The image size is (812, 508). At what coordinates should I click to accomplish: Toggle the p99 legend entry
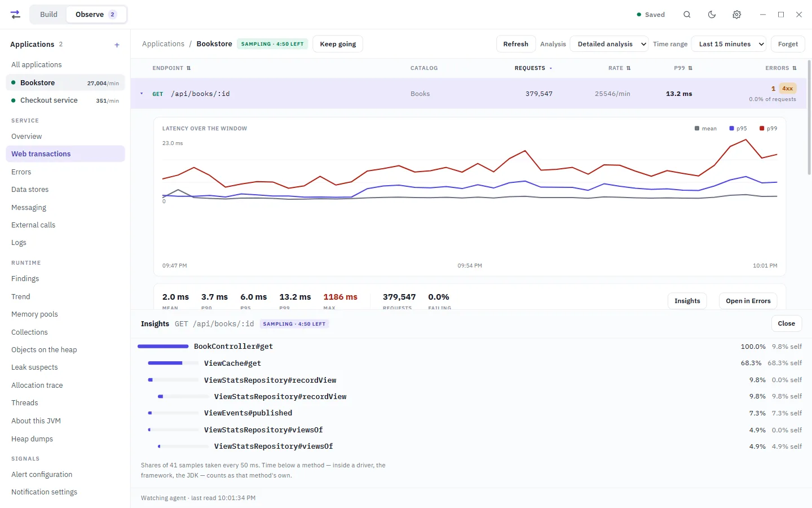769,129
